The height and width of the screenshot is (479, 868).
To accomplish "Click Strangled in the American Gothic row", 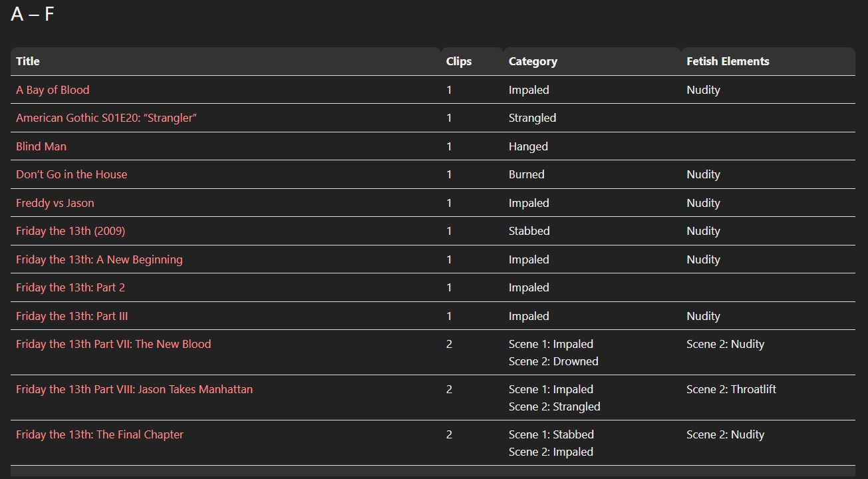I will click(532, 118).
